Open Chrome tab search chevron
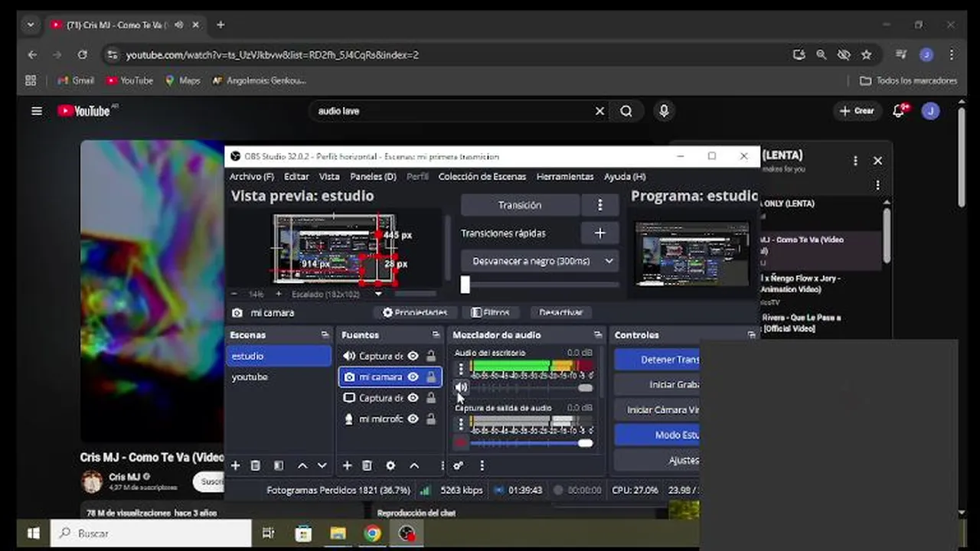 point(31,24)
